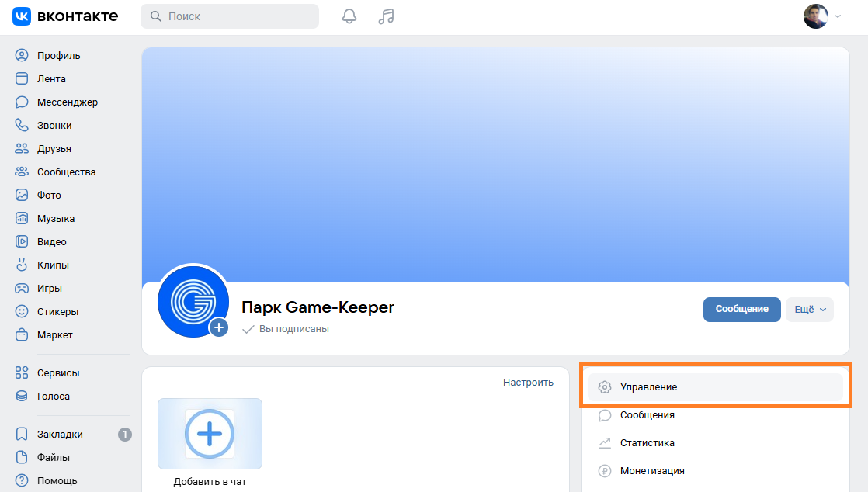Open notifications bell icon
Image resolution: width=868 pixels, height=492 pixels.
point(349,16)
